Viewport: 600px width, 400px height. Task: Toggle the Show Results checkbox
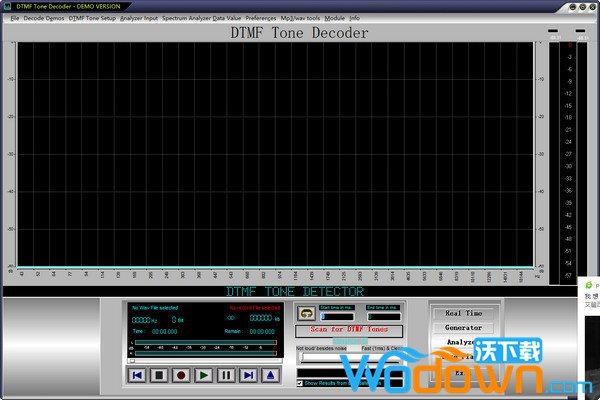[300, 383]
